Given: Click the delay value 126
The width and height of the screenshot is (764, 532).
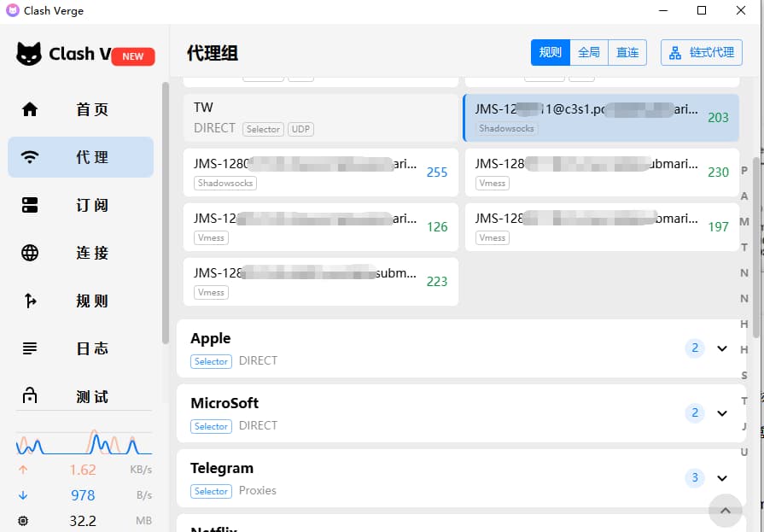Looking at the screenshot, I should pos(437,227).
